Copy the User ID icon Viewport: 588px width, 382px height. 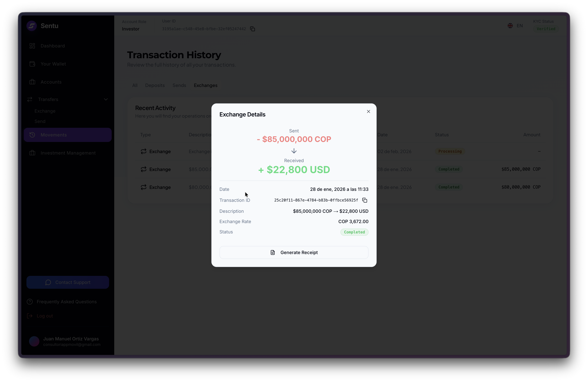pyautogui.click(x=253, y=29)
